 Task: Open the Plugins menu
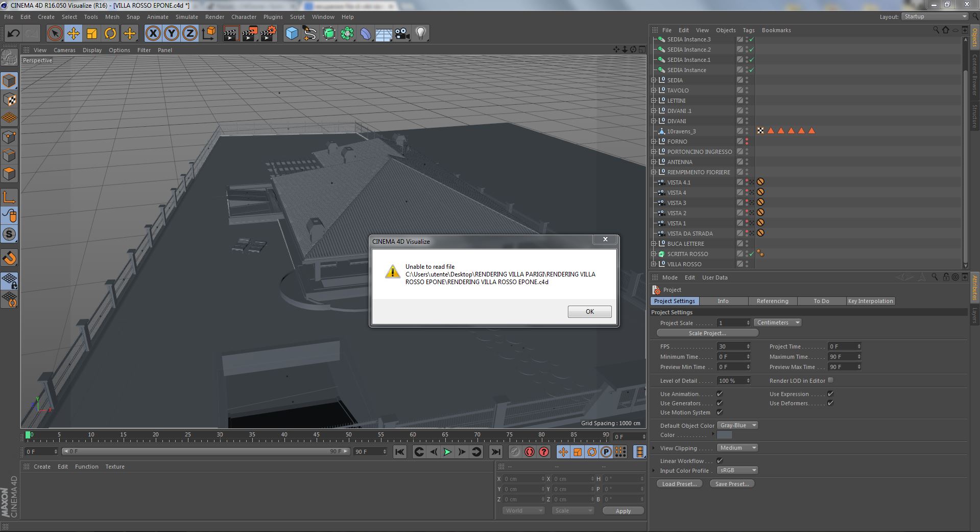click(x=273, y=17)
